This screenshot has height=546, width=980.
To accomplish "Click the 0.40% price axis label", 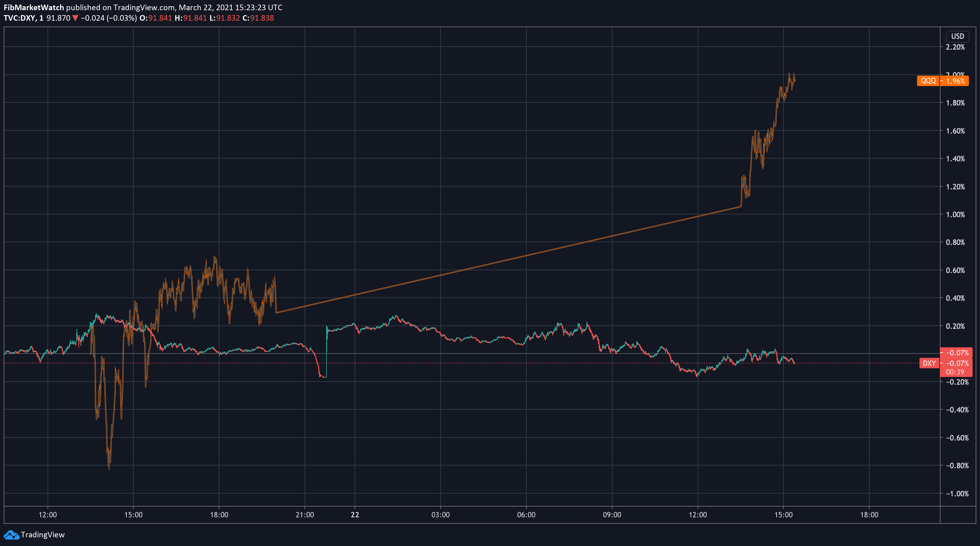I will click(955, 298).
